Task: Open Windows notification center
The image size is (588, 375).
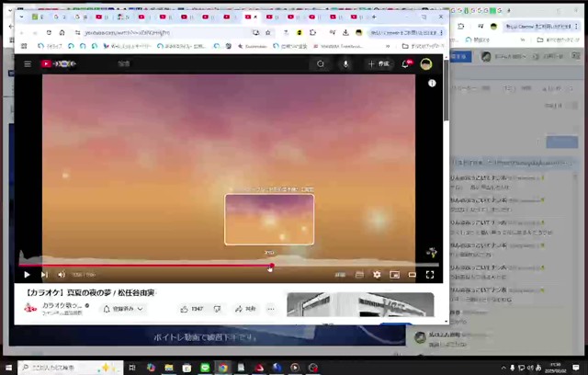Action: pyautogui.click(x=576, y=368)
